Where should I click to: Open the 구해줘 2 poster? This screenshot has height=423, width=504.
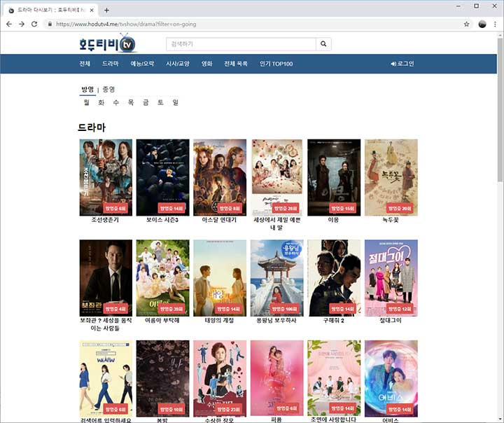click(x=334, y=278)
